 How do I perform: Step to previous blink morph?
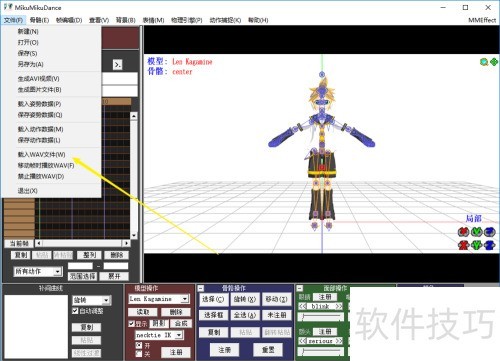302,306
